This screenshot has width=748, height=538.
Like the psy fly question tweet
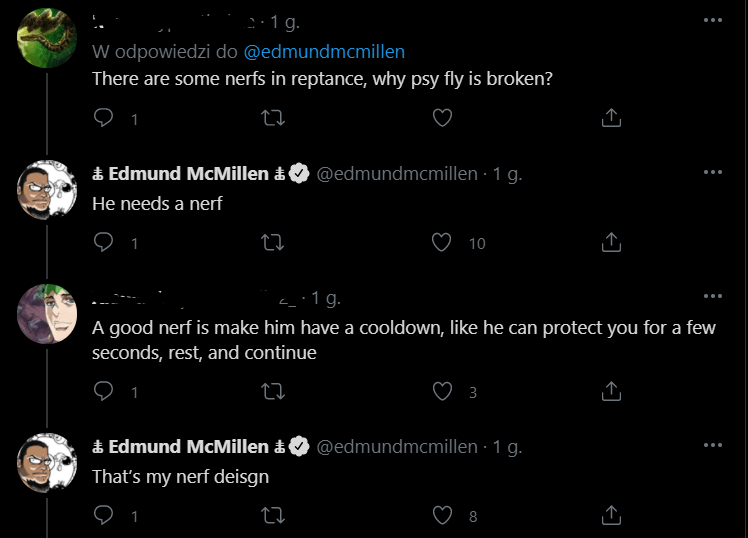[x=442, y=118]
